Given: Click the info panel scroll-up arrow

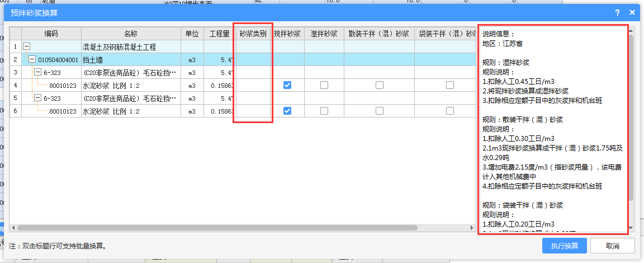Looking at the screenshot, I should 631,32.
